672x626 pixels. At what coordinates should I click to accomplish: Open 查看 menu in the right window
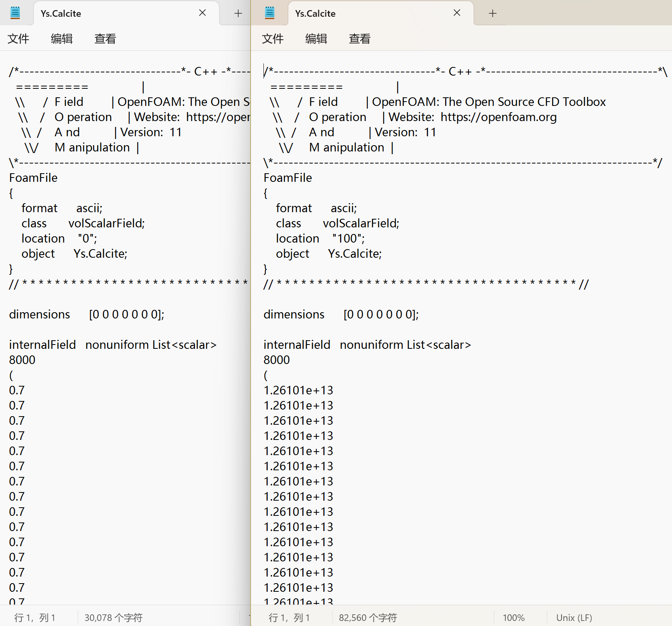pyautogui.click(x=360, y=39)
